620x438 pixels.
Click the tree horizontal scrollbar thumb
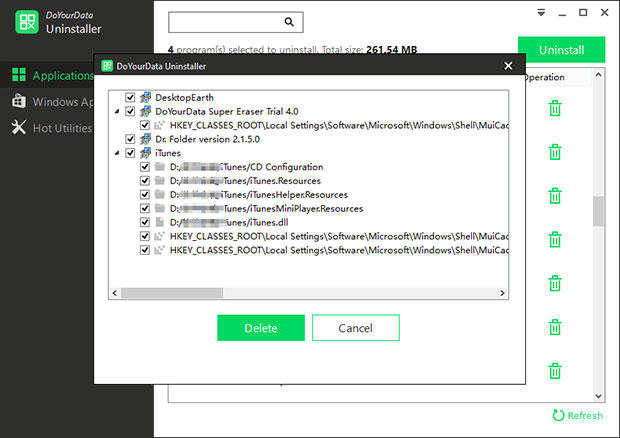(x=172, y=293)
